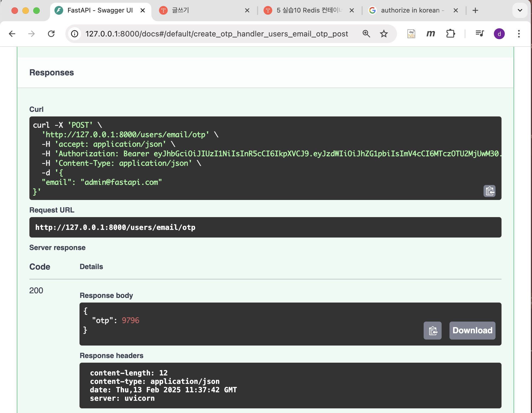Click the address bar URL field
Viewport: 532px width, 413px height.
pos(216,34)
